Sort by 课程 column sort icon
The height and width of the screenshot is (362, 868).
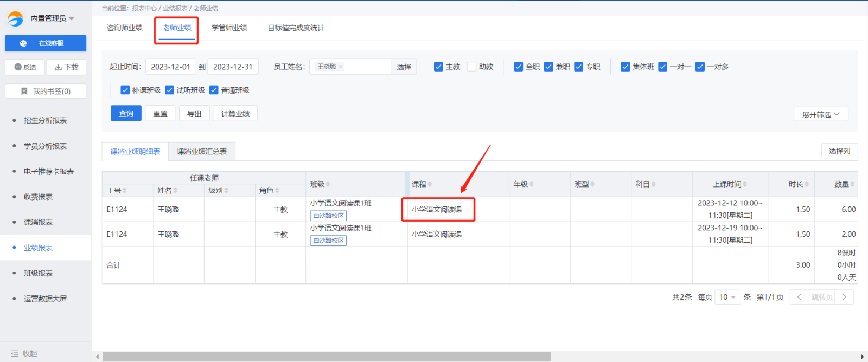click(430, 184)
